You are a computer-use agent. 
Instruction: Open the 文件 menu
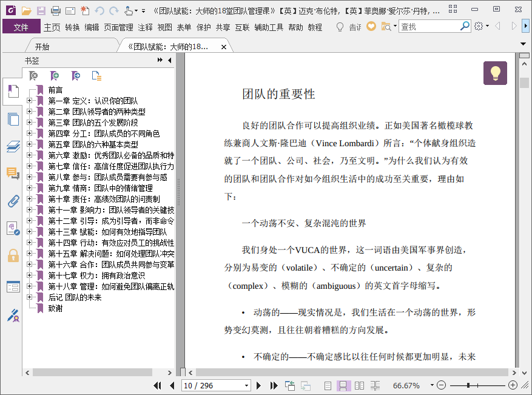pos(21,27)
